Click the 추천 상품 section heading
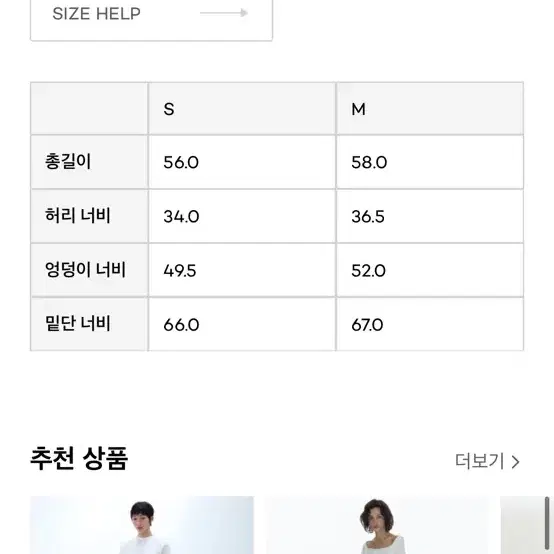 79,458
